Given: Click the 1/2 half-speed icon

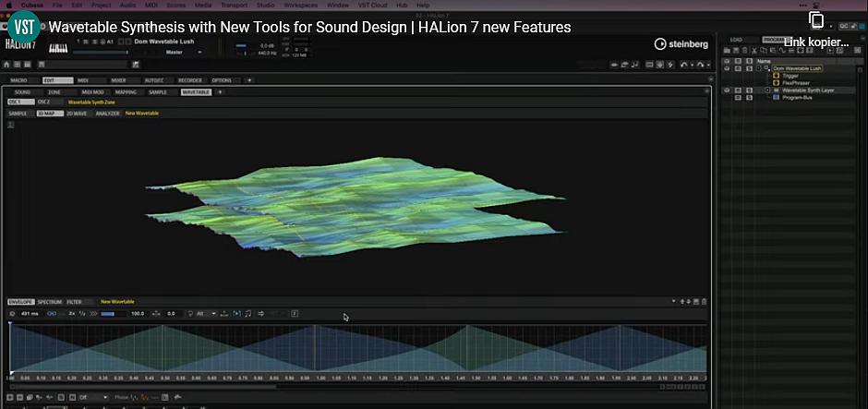Looking at the screenshot, I should pyautogui.click(x=82, y=314).
